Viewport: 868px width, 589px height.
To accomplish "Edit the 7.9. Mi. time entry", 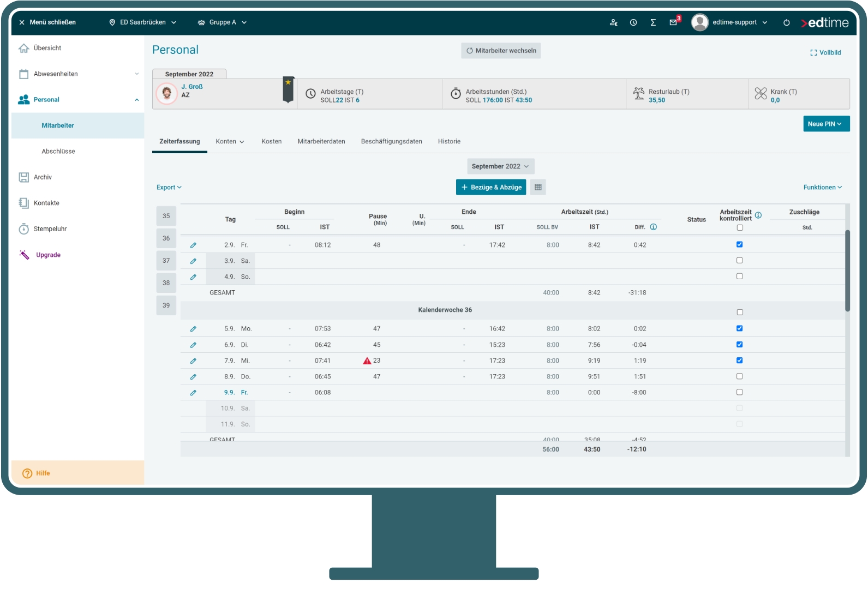I will coord(193,361).
